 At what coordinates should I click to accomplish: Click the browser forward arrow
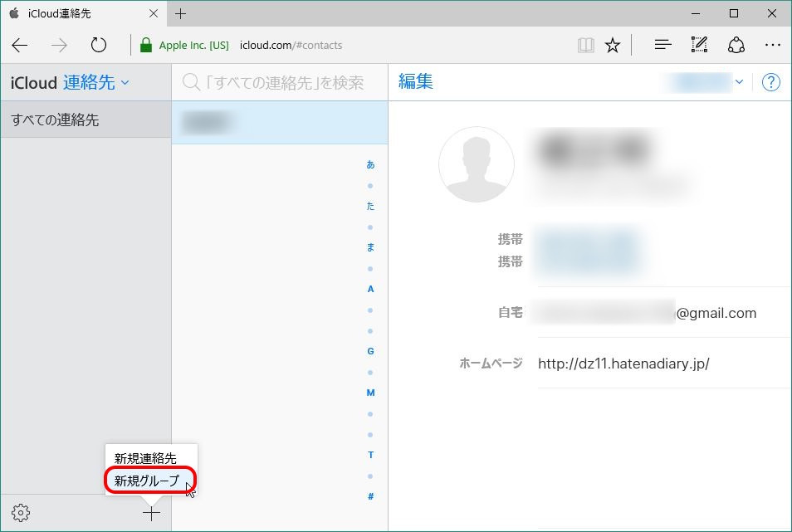point(59,46)
